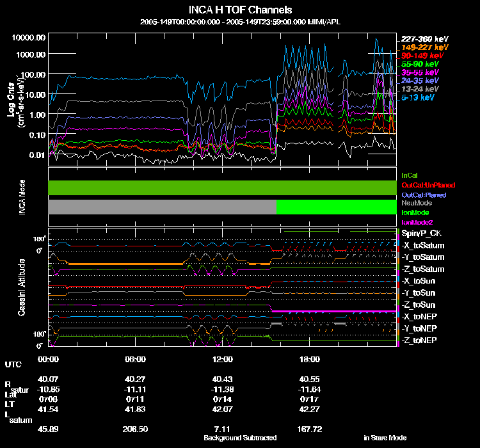Viewport: 480px width, 448px height.
Task: Pick the green '55-90 keV' legend label
Action: (x=420, y=64)
